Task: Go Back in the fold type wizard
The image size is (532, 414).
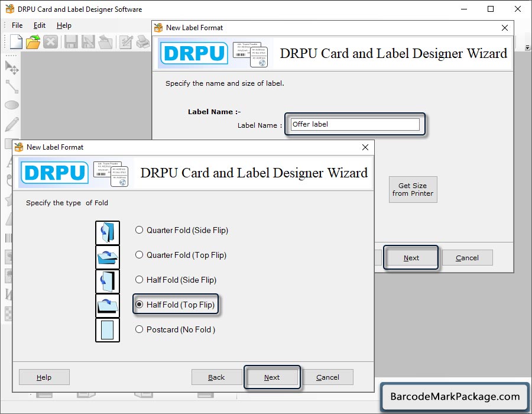Action: point(216,377)
